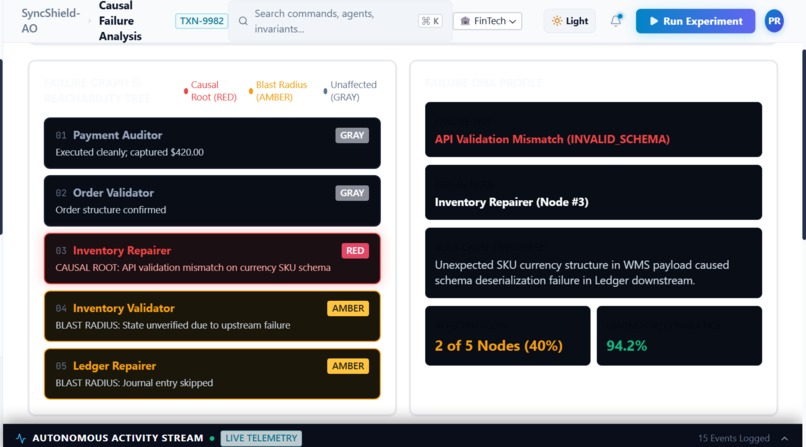Viewport: 806px width, 447px height.
Task: Click the GRAY badge on Order Validator
Action: click(352, 193)
